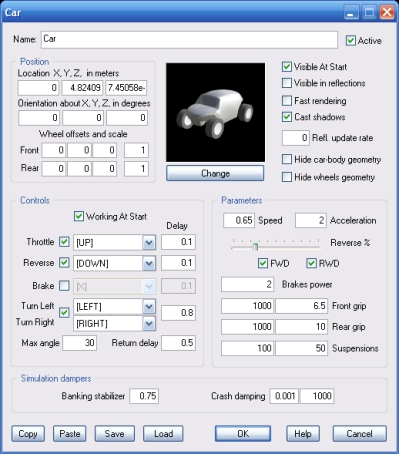Close the Car dialog with the X
The width and height of the screenshot is (399, 454).
pos(387,13)
